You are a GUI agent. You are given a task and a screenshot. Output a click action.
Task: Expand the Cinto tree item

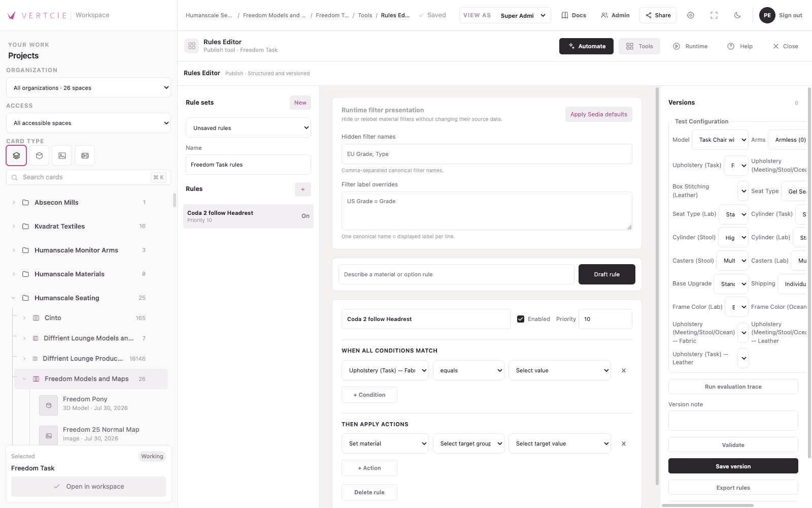[x=24, y=318]
